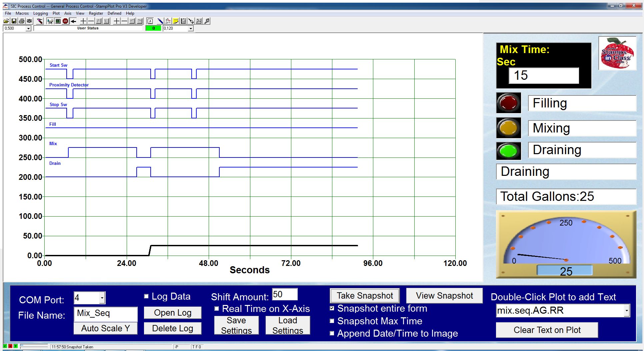Uncheck Snapshot entire form

click(332, 308)
